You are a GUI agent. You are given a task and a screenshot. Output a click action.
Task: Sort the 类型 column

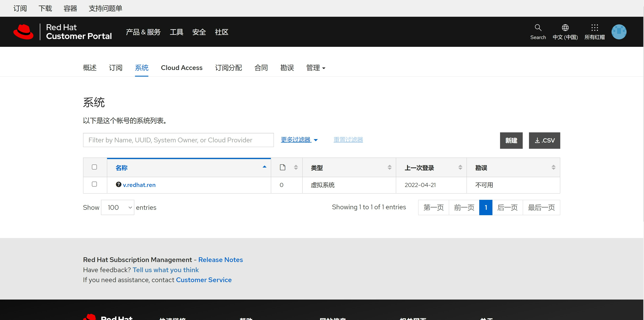point(389,167)
